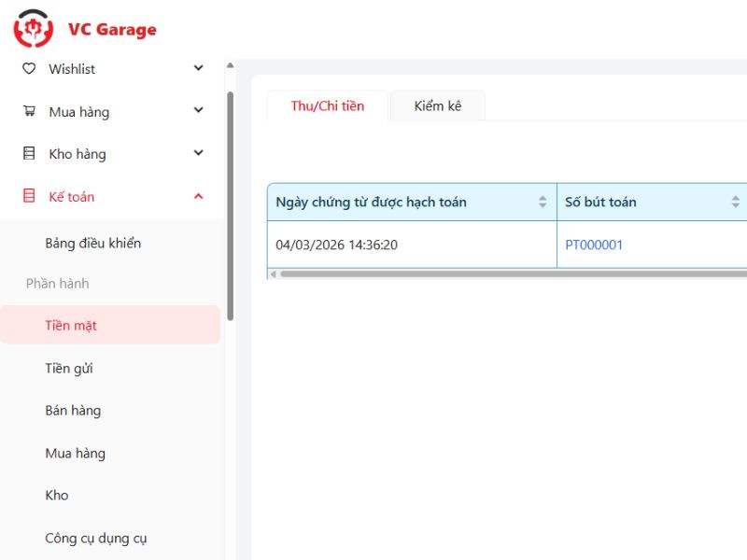The width and height of the screenshot is (747, 560).
Task: Collapse the Kế toán menu chevron
Action: 198,197
